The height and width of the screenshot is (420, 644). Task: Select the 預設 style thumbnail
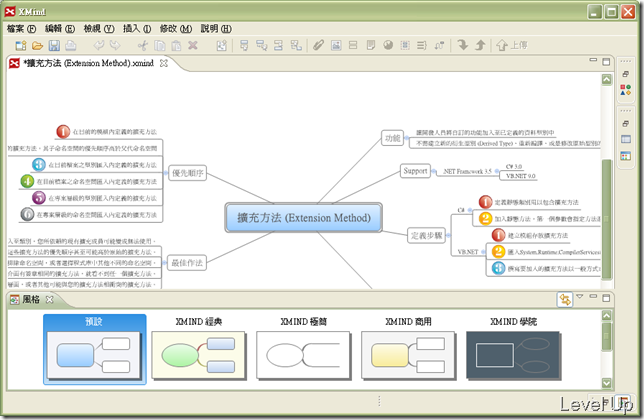pyautogui.click(x=94, y=349)
